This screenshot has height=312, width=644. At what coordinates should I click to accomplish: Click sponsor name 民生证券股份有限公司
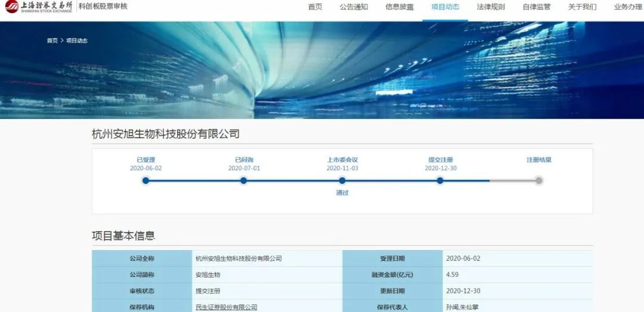click(227, 307)
